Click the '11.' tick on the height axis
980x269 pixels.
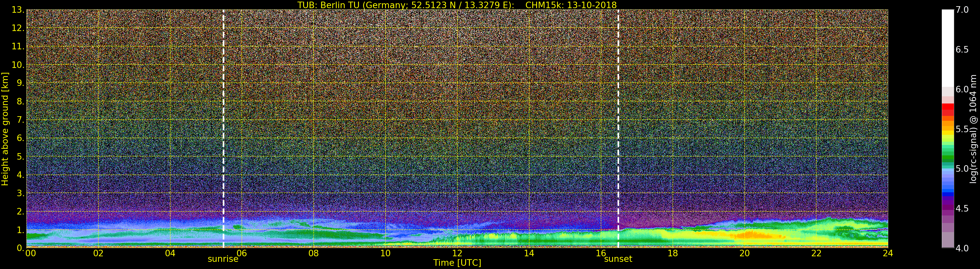coord(18,46)
